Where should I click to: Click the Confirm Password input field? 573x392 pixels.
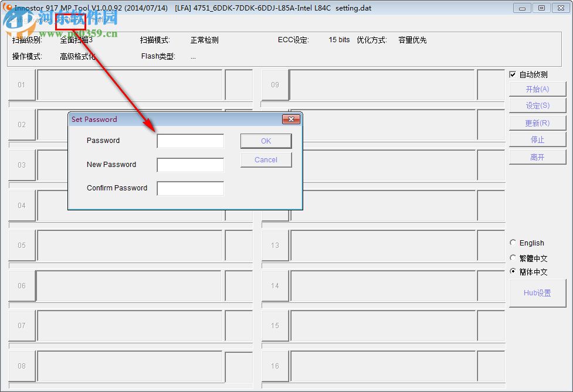(x=190, y=188)
